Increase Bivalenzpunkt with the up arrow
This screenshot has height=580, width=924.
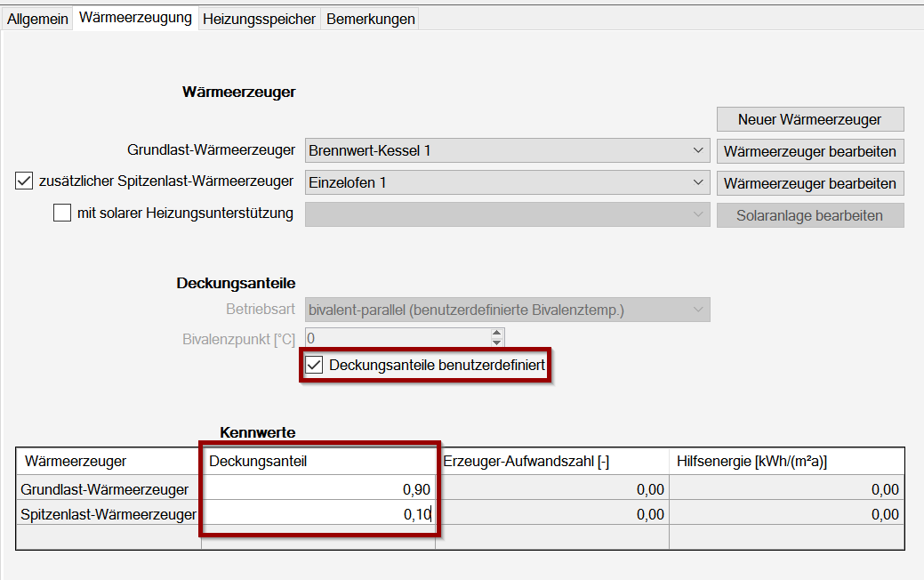tap(497, 334)
